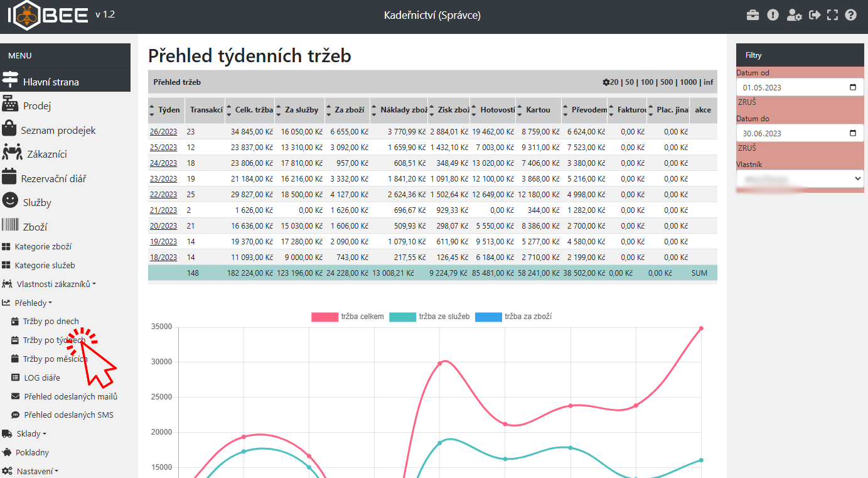Click the logout arrow icon

tap(815, 15)
